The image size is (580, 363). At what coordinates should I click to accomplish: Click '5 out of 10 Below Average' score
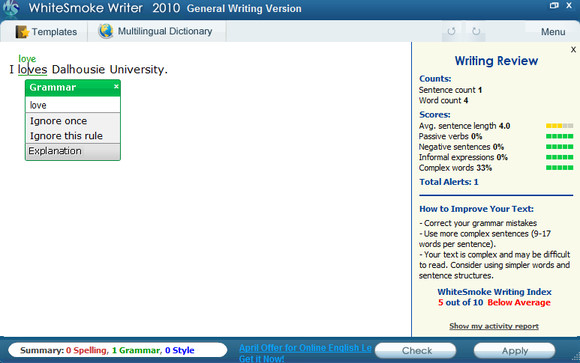coord(494,303)
